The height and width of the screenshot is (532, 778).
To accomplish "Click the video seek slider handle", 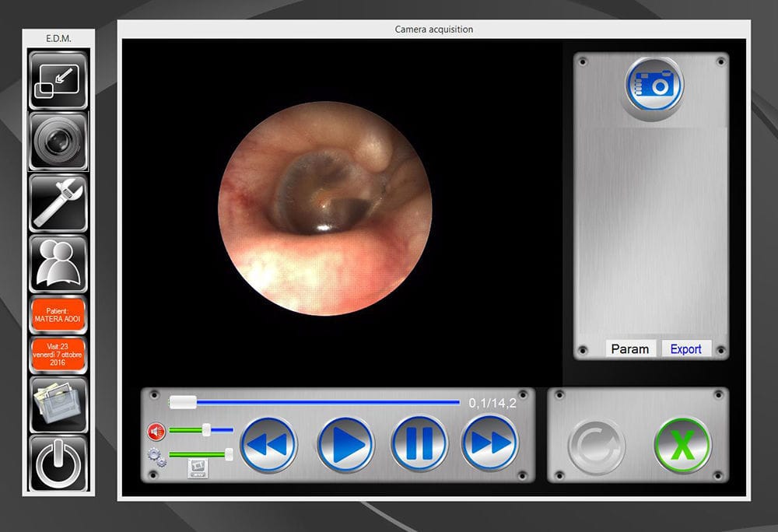I will [181, 400].
